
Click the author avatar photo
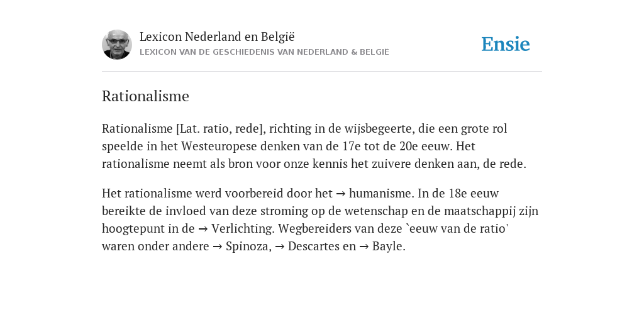click(x=116, y=45)
